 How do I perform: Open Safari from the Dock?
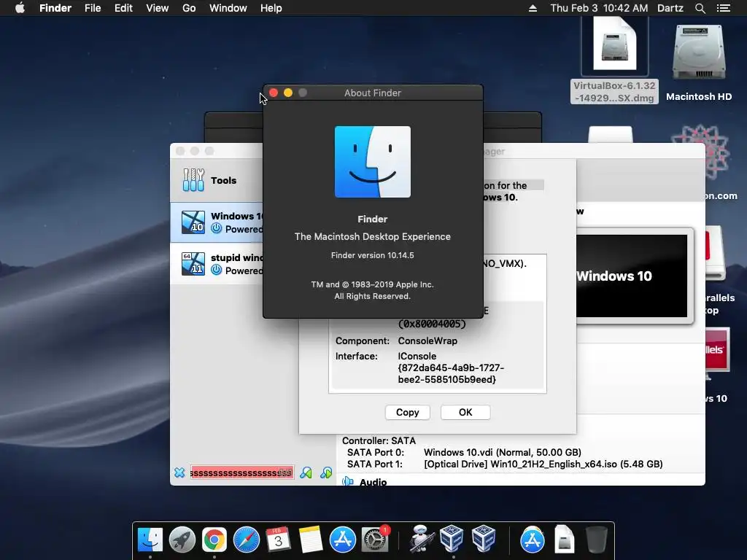[x=247, y=540]
